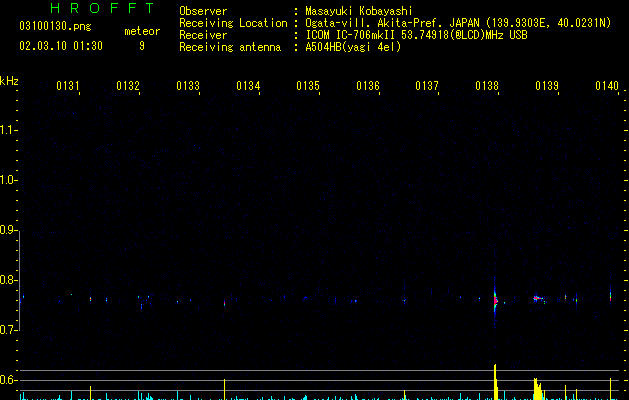Click the observer name Masayuki Kobayashi
This screenshot has width=629, height=400.
(x=359, y=11)
